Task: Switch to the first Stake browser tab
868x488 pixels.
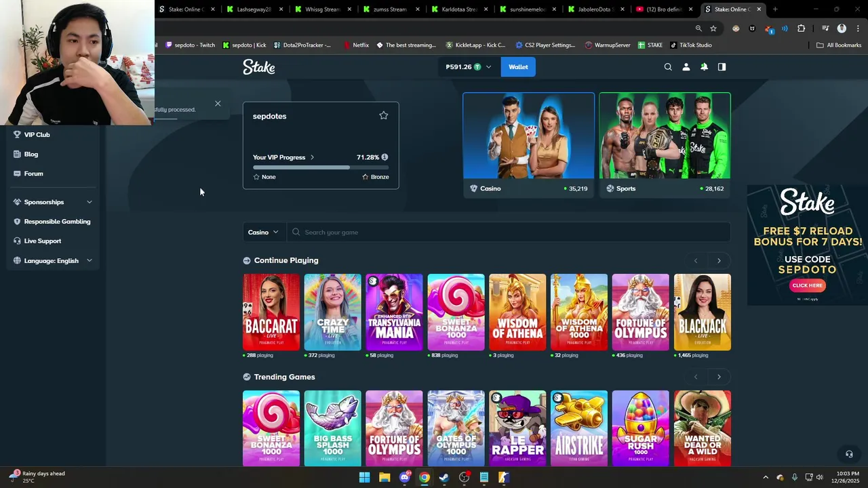Action: pyautogui.click(x=188, y=9)
